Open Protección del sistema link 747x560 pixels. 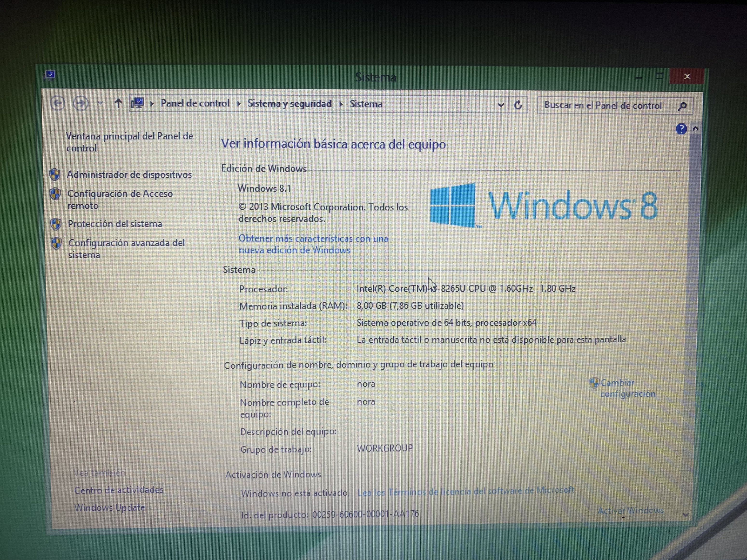click(115, 224)
